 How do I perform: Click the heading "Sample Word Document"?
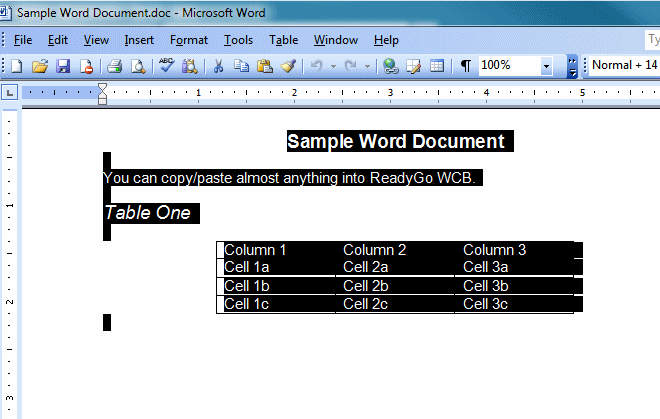pos(395,141)
